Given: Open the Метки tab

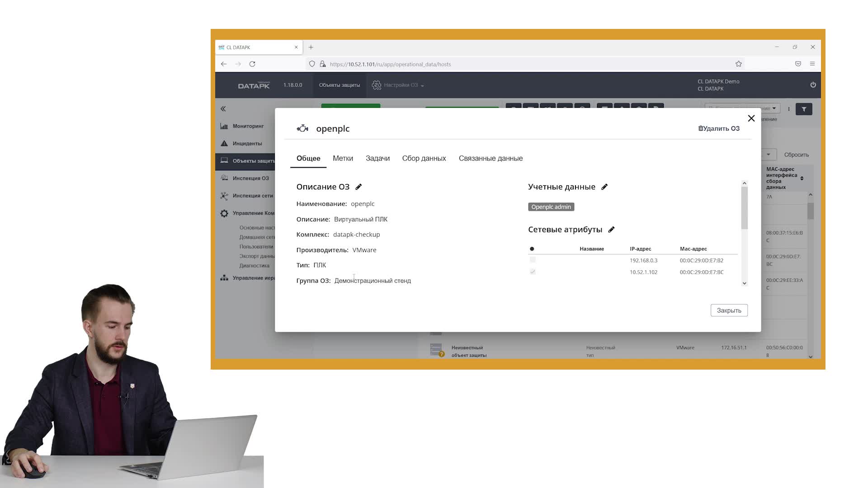Looking at the screenshot, I should pos(343,159).
